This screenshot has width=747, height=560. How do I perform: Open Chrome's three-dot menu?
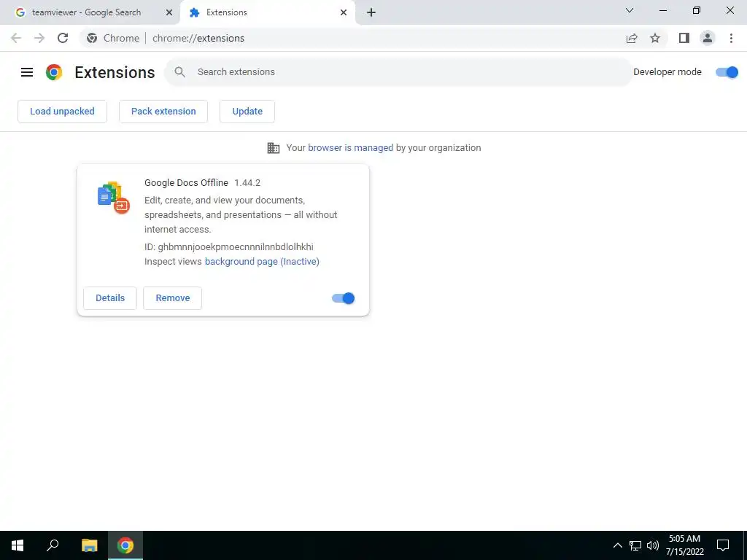pos(731,38)
